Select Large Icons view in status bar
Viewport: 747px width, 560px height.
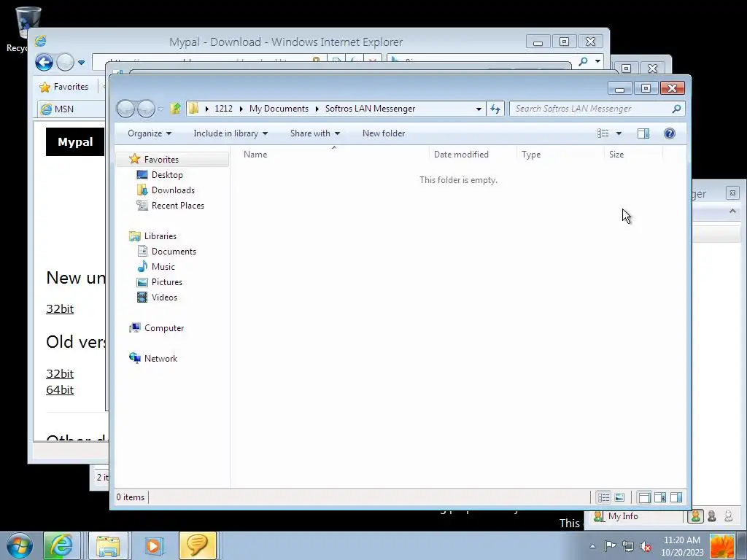click(x=619, y=497)
